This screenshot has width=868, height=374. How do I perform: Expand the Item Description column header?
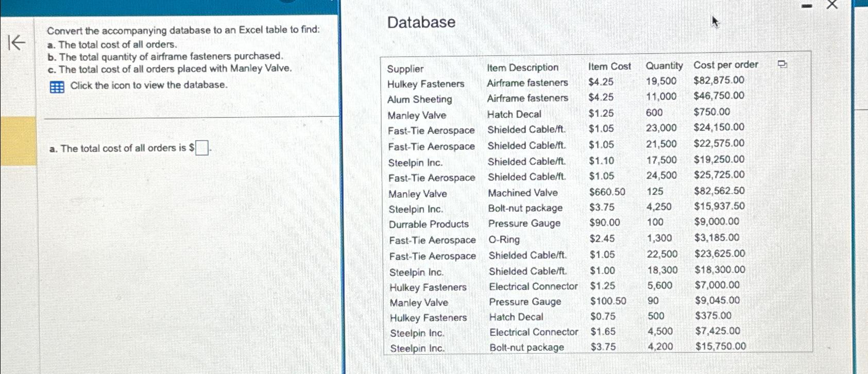[522, 67]
